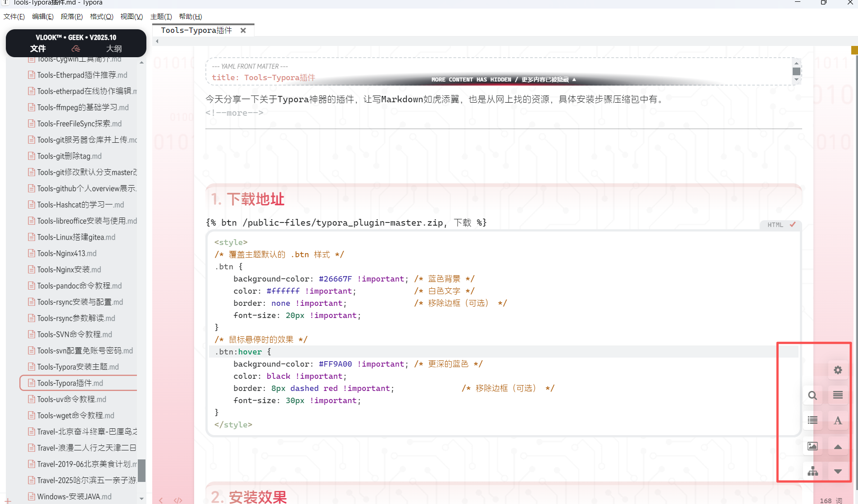
Task: Open the image picture icon button
Action: [813, 446]
